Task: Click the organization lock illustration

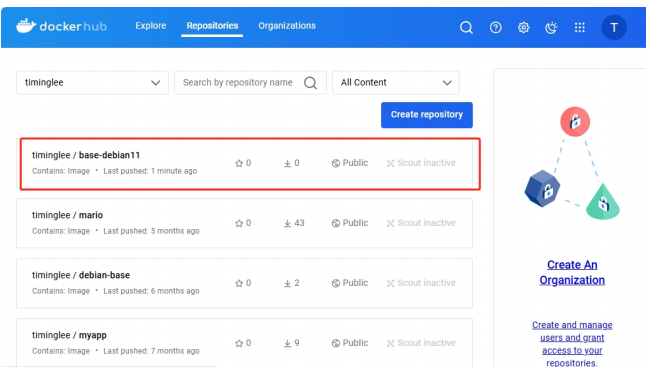Action: [x=572, y=163]
